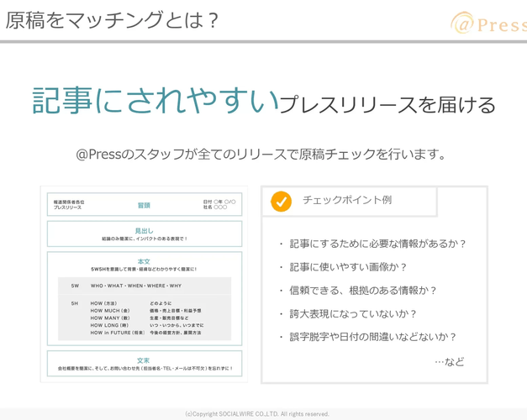Click the HOW in FUTURE row
Viewport: 527px width, 420px height.
145,333
